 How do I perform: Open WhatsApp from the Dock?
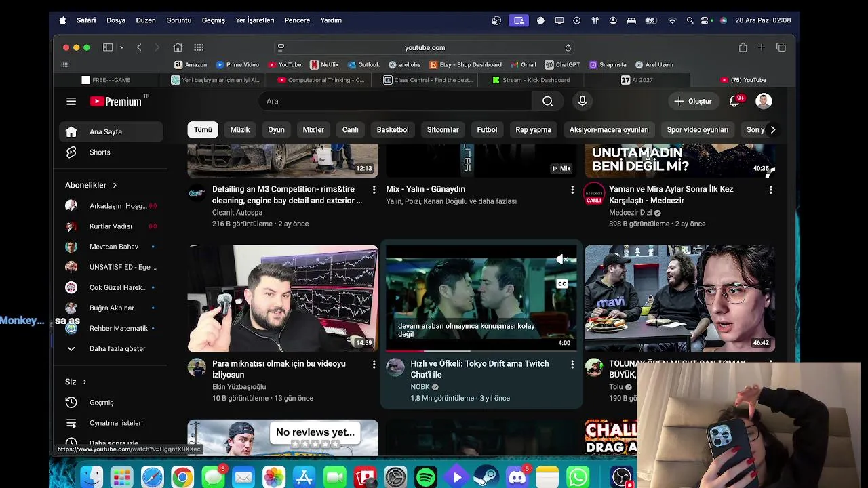[578, 477]
